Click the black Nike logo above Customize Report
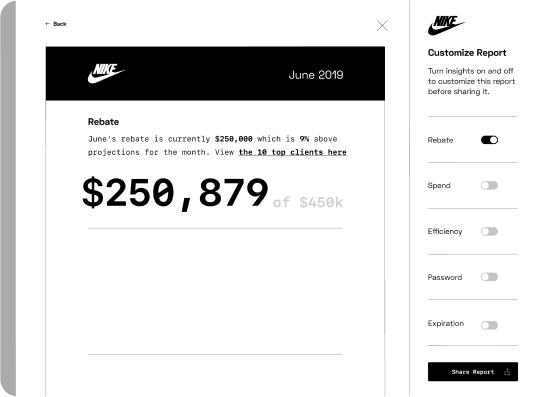541x397 pixels. click(446, 25)
